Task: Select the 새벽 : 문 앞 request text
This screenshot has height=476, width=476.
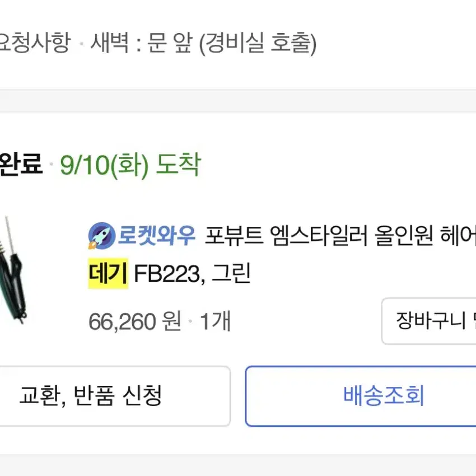Action: [142, 43]
